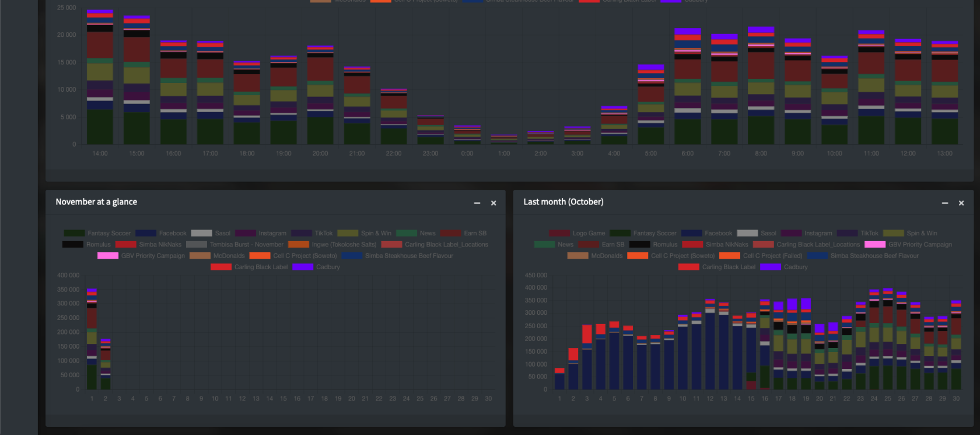Screen dimensions: 980x435
Task: Select October day 19 stacked bar
Action: coord(806,344)
